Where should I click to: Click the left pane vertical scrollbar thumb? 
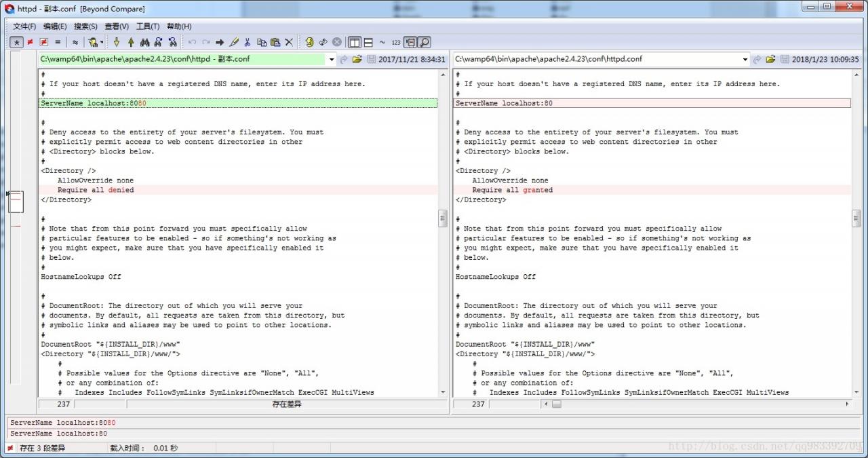[x=443, y=218]
